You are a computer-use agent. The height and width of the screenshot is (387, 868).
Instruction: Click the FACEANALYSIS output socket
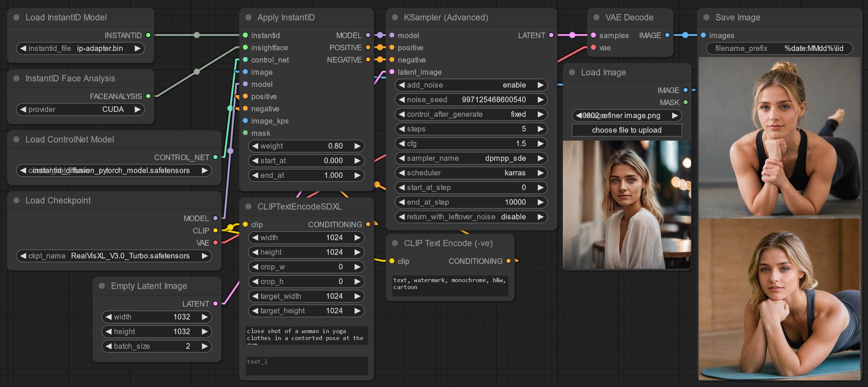148,96
